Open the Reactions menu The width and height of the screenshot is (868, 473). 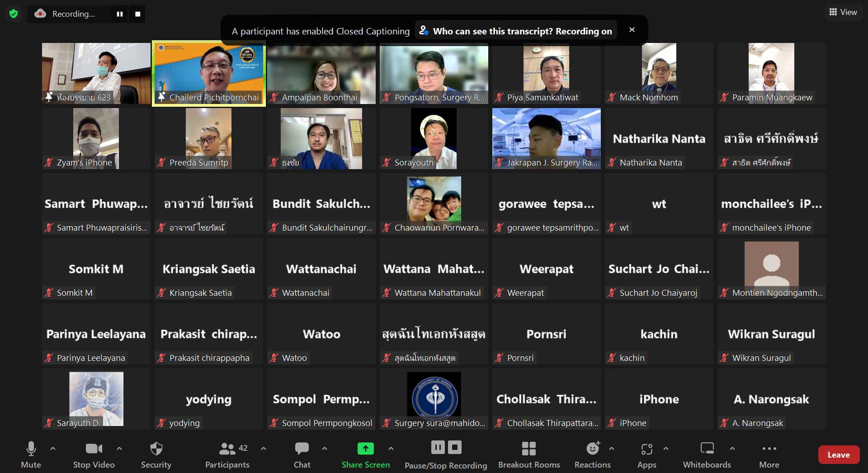click(x=592, y=454)
